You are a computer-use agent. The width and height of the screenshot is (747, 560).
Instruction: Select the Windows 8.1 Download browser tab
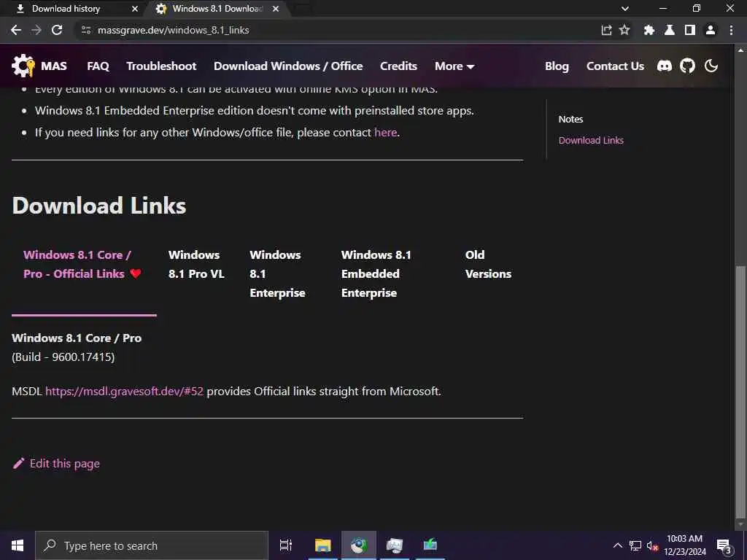217,9
